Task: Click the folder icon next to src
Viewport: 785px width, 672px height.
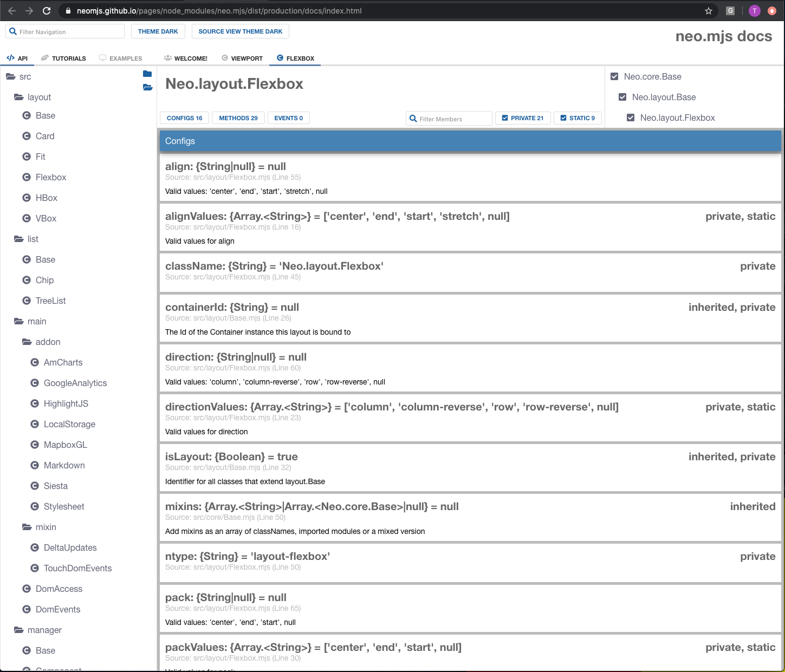Action: point(11,76)
